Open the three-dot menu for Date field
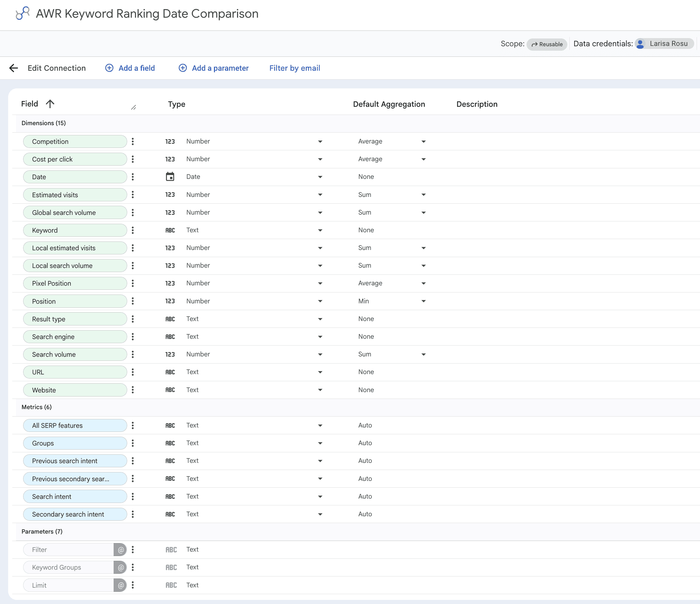 pyautogui.click(x=133, y=177)
